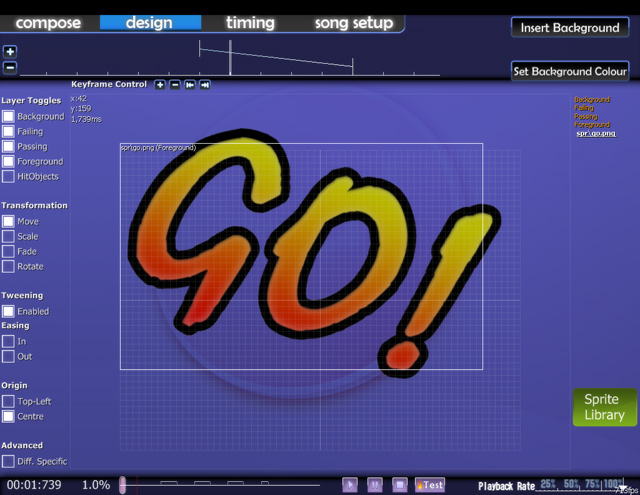The height and width of the screenshot is (495, 640).
Task: Jump to next keyframe
Action: click(x=205, y=85)
